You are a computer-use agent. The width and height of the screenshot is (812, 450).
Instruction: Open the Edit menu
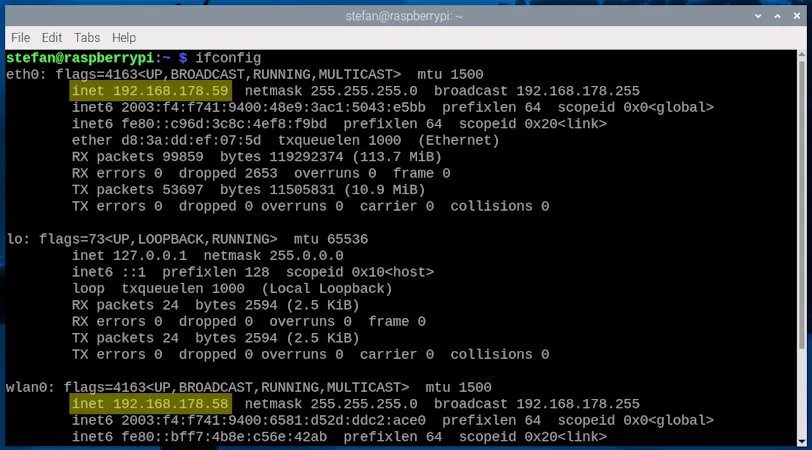53,37
